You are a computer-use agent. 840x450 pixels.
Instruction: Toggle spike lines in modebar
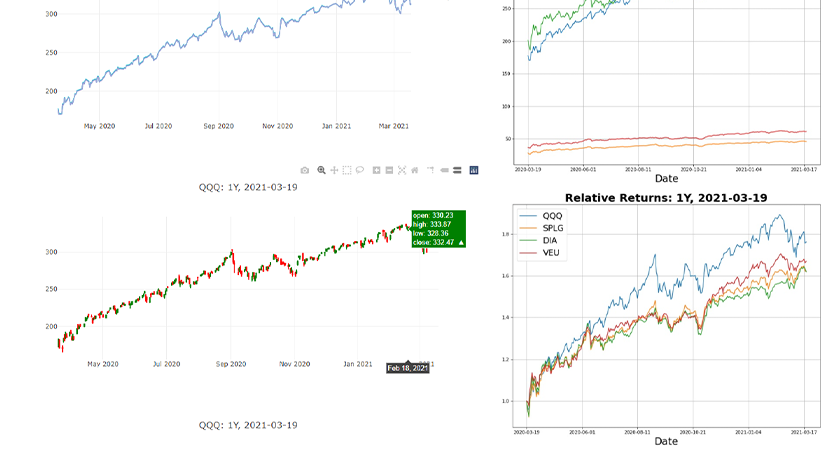(x=430, y=170)
